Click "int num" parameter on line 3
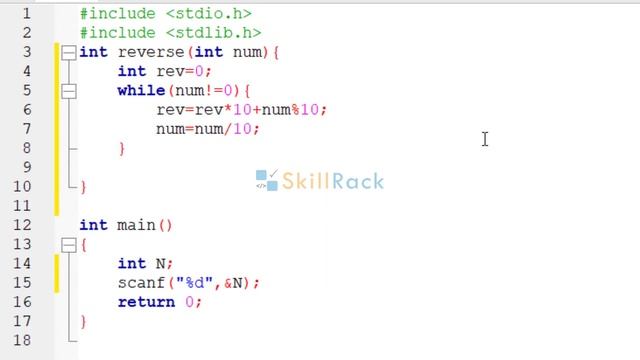This screenshot has height=360, width=640. point(228,52)
